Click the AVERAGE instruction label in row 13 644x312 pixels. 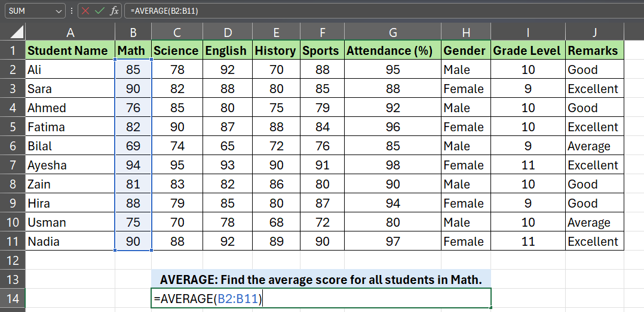pyautogui.click(x=321, y=279)
